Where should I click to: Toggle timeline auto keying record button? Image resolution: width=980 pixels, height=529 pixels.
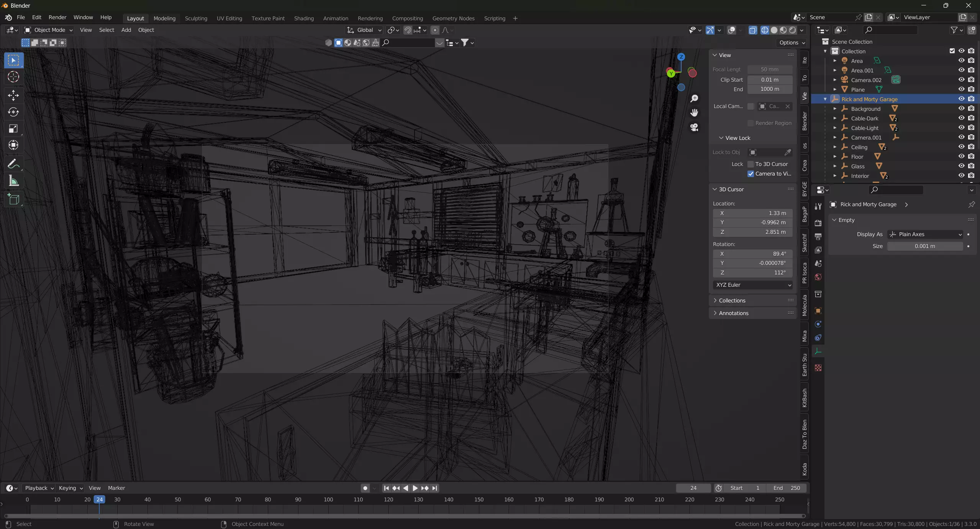[x=365, y=488]
